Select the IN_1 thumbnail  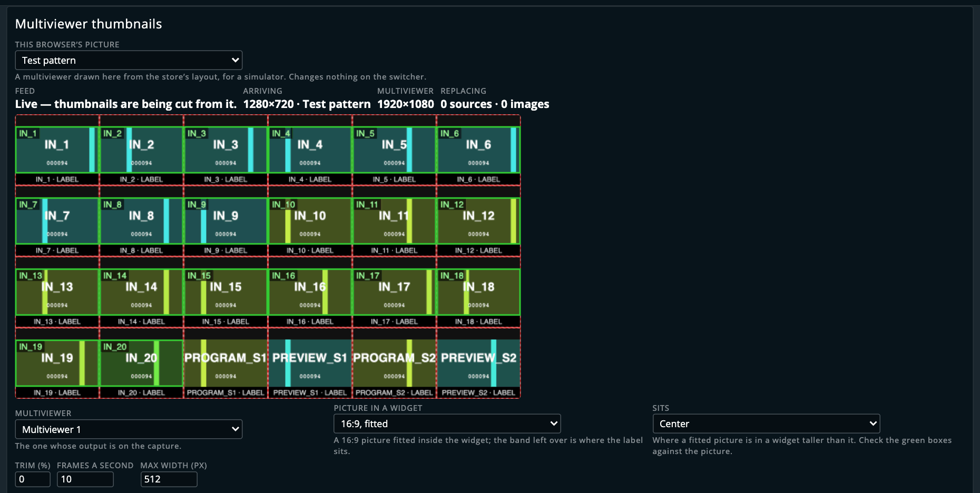[x=57, y=150]
